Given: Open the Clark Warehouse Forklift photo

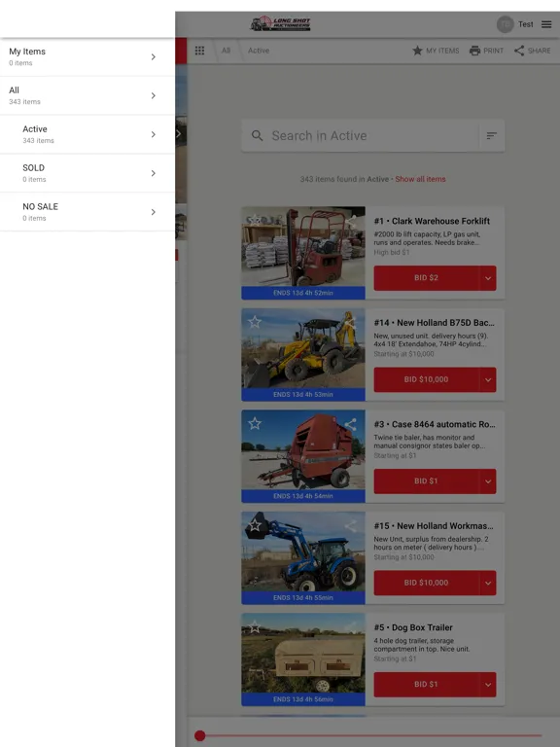Looking at the screenshot, I should (x=303, y=246).
